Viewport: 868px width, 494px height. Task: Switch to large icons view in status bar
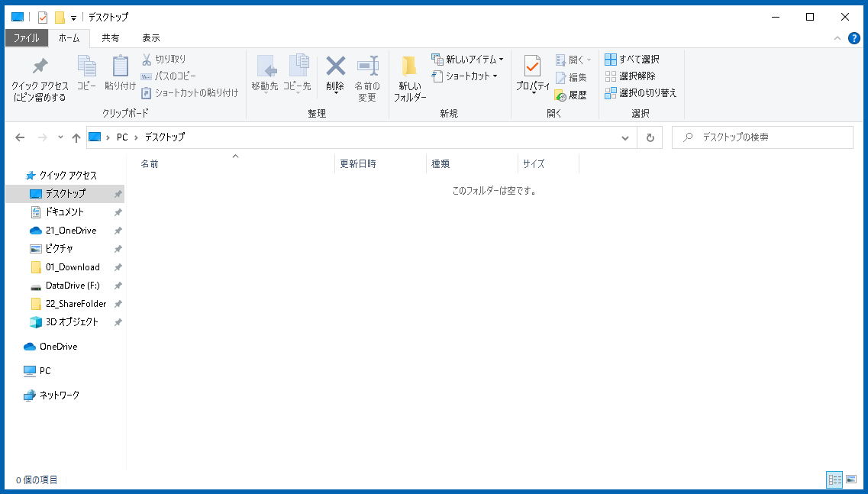[x=851, y=479]
